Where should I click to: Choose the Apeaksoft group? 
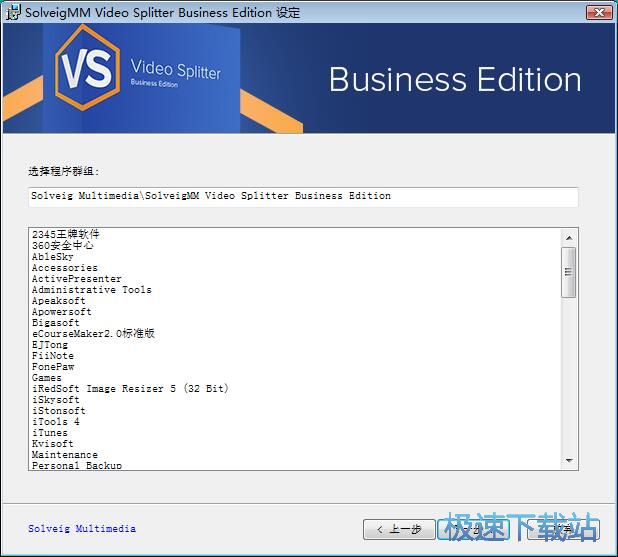tap(58, 301)
